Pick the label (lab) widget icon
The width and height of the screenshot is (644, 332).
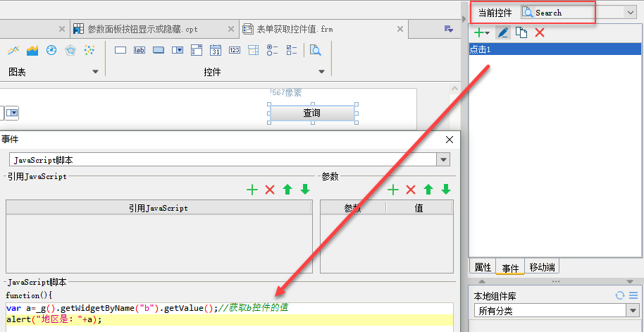140,50
